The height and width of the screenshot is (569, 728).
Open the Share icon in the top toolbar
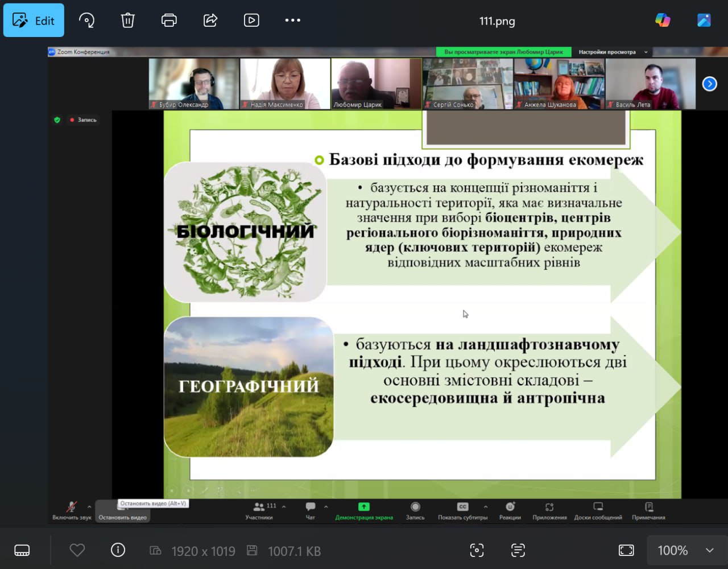pyautogui.click(x=210, y=20)
